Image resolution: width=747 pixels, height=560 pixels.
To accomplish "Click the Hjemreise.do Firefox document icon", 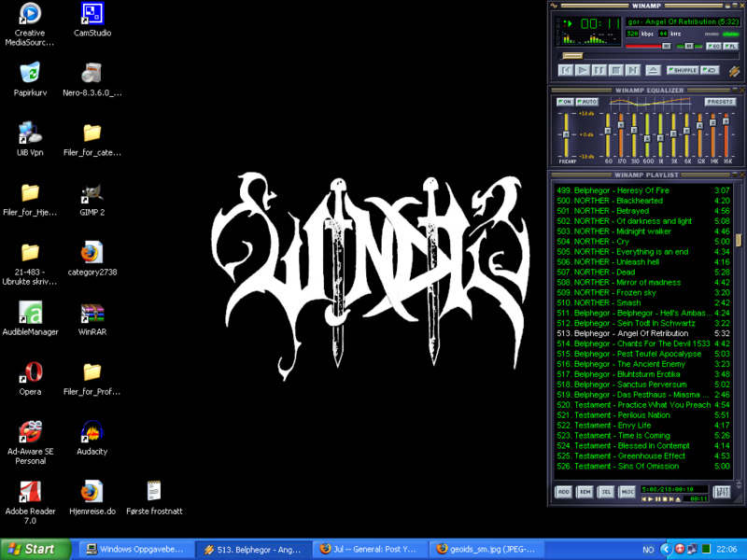I will (x=92, y=498).
